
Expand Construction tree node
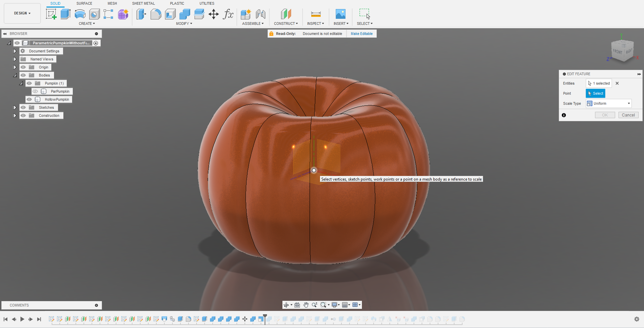(x=15, y=115)
